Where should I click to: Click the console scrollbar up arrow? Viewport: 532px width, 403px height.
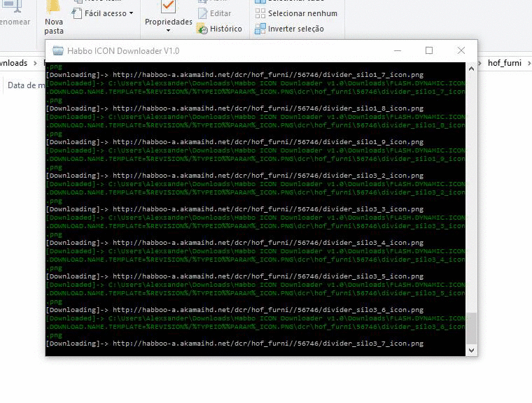point(471,69)
